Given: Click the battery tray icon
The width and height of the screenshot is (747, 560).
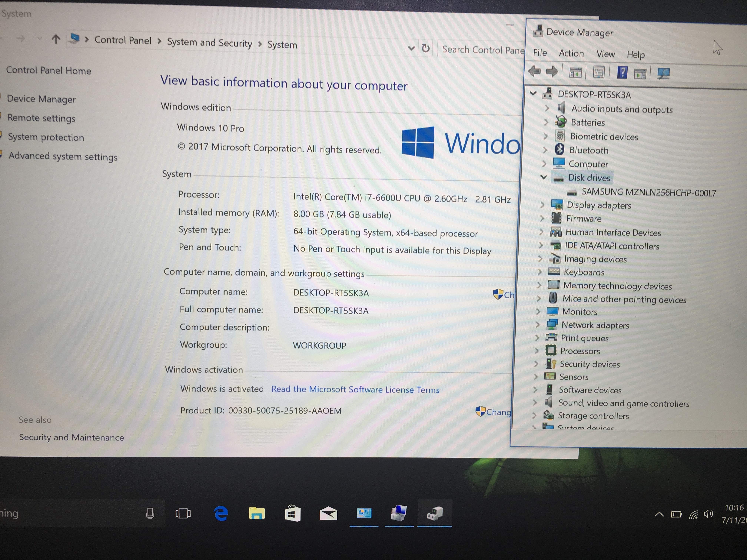Looking at the screenshot, I should tap(676, 514).
